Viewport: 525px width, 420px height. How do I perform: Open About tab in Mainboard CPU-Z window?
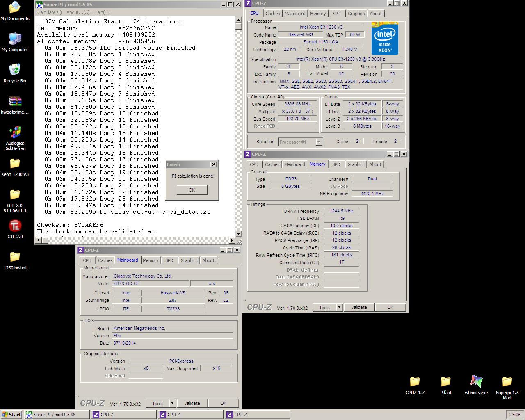point(208,260)
